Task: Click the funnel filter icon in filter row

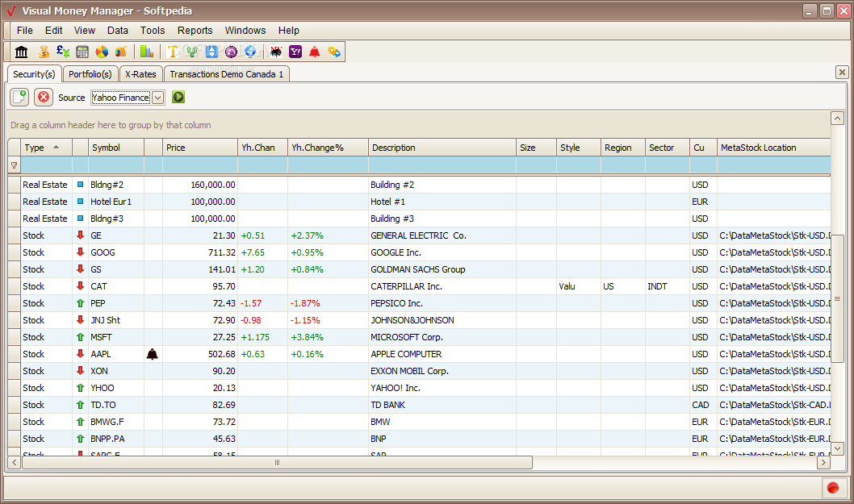Action: [15, 165]
